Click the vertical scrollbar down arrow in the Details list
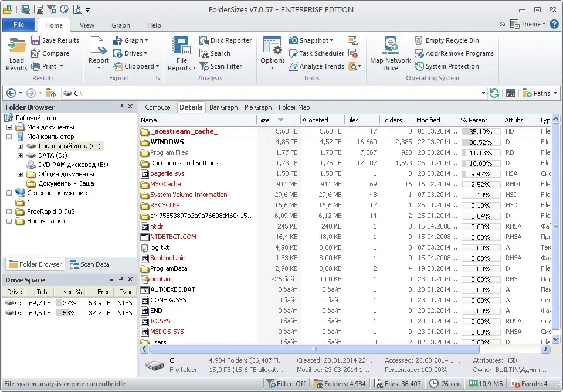The height and width of the screenshot is (392, 563). (556, 339)
